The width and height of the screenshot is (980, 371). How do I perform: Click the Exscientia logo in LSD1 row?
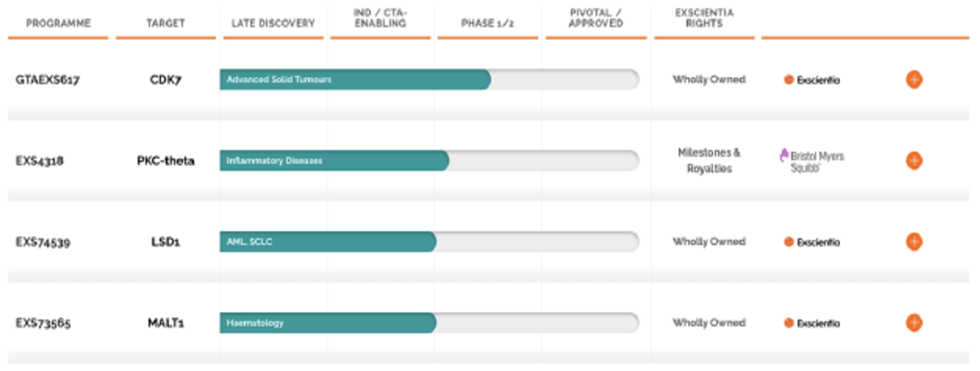(x=812, y=242)
